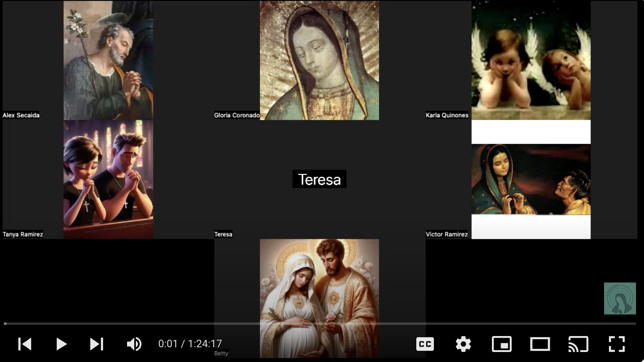Enable miniplayer mode
This screenshot has width=644, height=362.
click(502, 344)
